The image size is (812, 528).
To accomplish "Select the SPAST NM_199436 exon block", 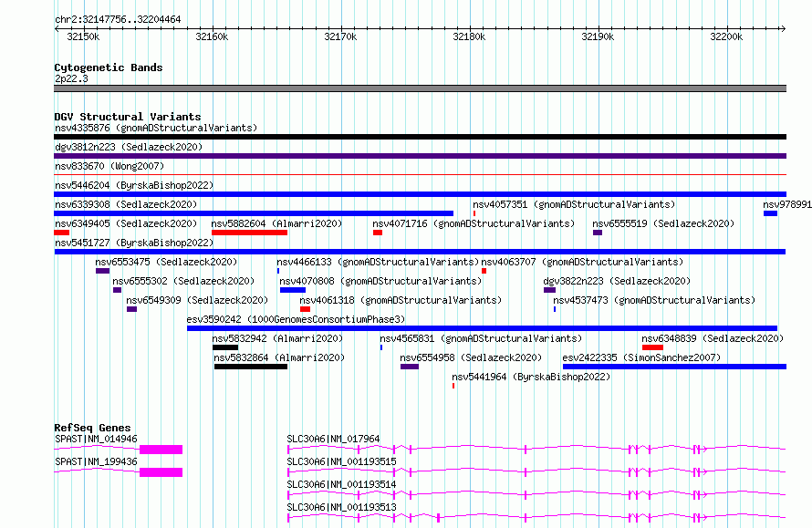I will [x=161, y=472].
